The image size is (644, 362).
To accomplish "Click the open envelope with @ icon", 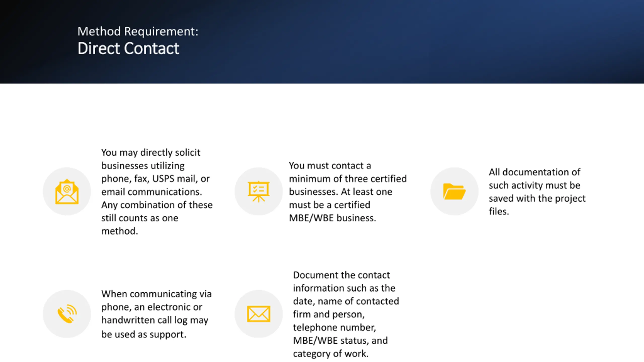I will [67, 192].
